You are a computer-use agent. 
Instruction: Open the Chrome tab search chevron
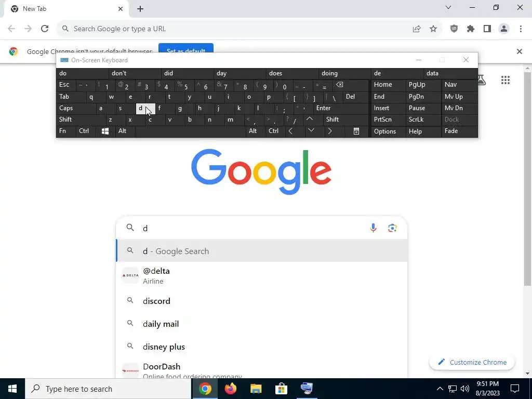pos(448,7)
